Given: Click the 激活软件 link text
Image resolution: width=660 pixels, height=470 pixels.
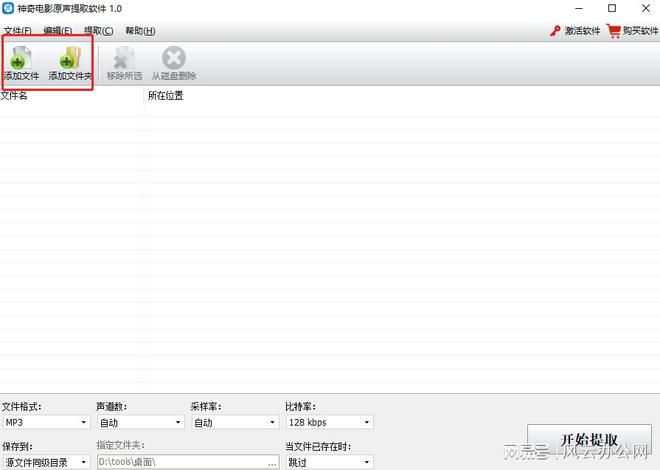Looking at the screenshot, I should (583, 31).
